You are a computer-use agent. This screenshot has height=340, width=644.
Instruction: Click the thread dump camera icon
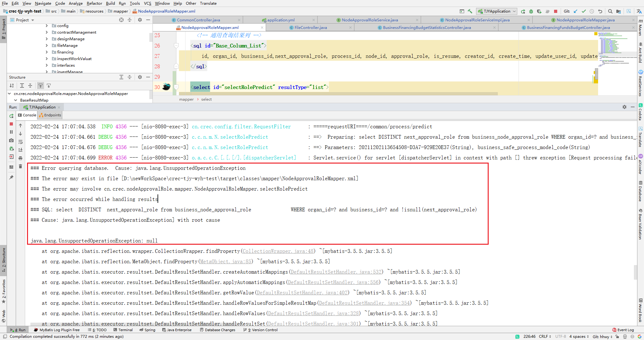pyautogui.click(x=11, y=140)
